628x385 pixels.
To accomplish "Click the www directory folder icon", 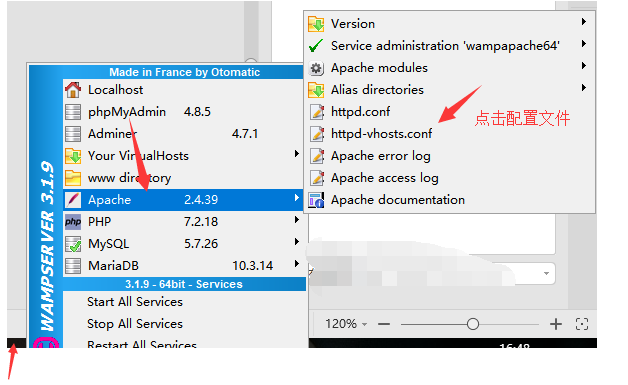I will (73, 177).
